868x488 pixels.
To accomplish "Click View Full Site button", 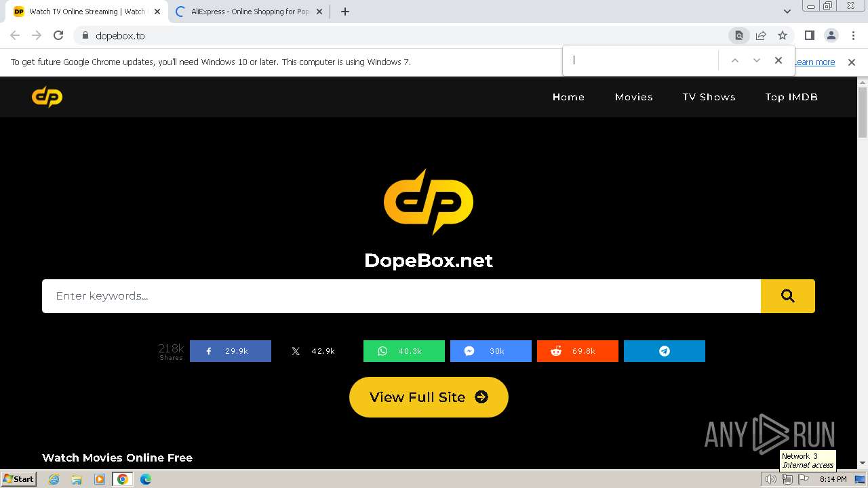I will pos(429,397).
